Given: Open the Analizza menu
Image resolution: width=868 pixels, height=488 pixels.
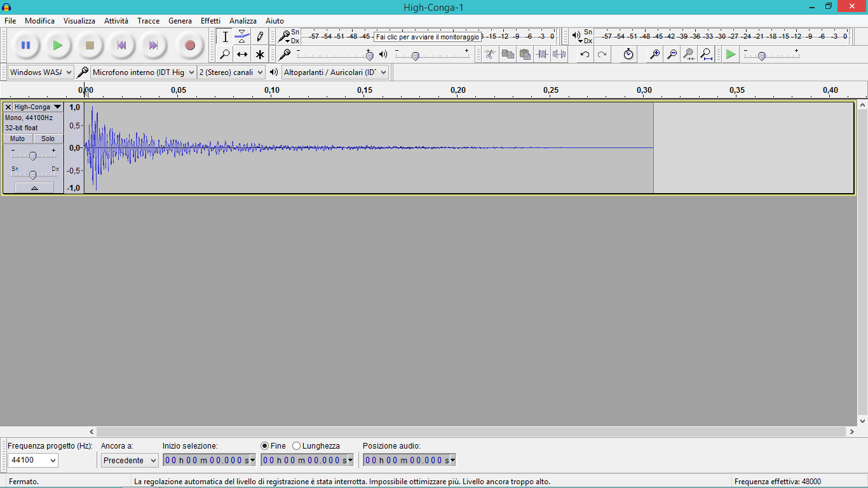Looking at the screenshot, I should point(243,21).
